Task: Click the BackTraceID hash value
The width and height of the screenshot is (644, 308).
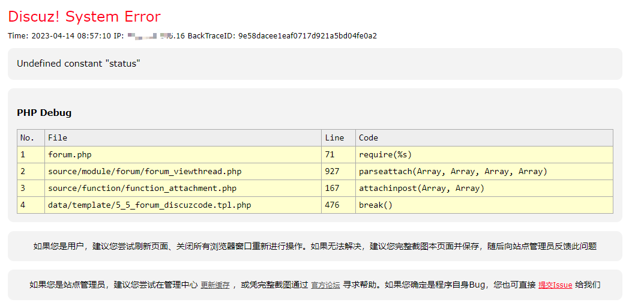Action: click(x=307, y=36)
